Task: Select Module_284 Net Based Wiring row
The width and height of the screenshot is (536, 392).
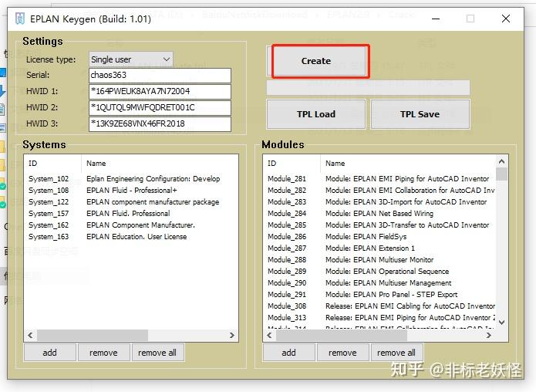Action: point(379,214)
